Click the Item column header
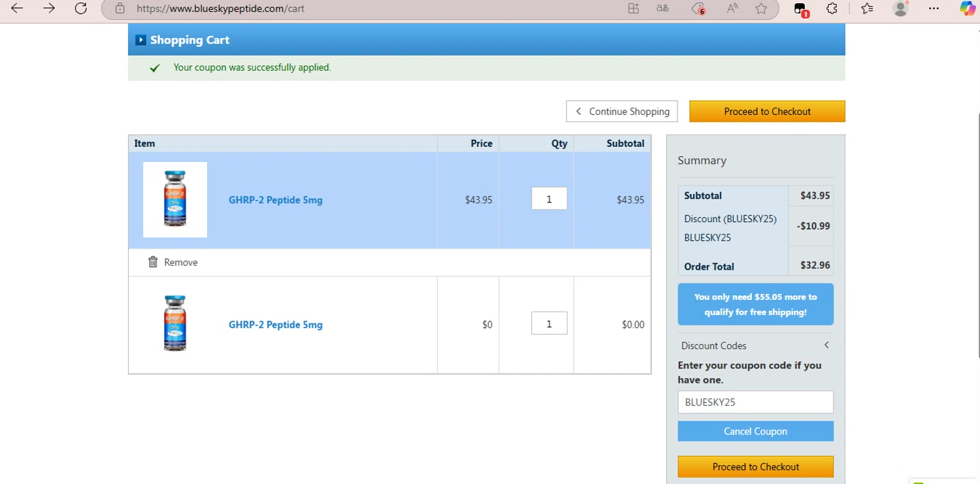 point(144,143)
